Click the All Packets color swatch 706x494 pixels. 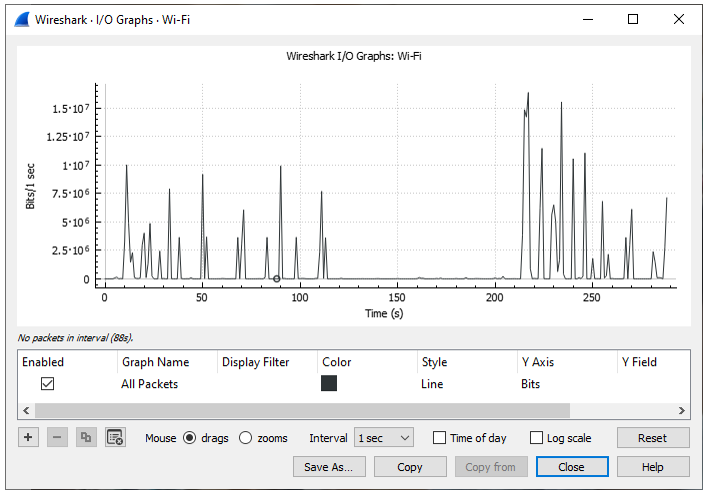click(x=329, y=383)
